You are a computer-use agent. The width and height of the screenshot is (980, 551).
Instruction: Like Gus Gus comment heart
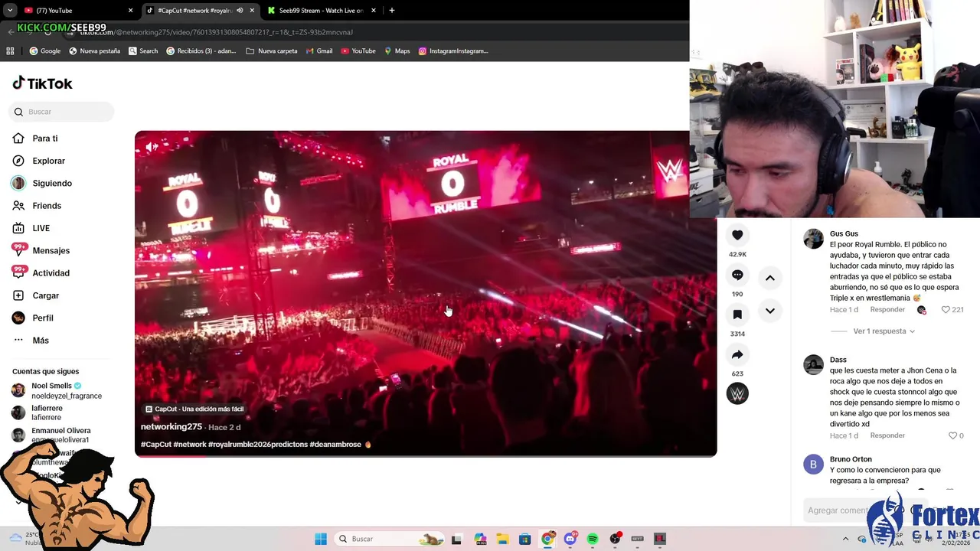tap(946, 309)
